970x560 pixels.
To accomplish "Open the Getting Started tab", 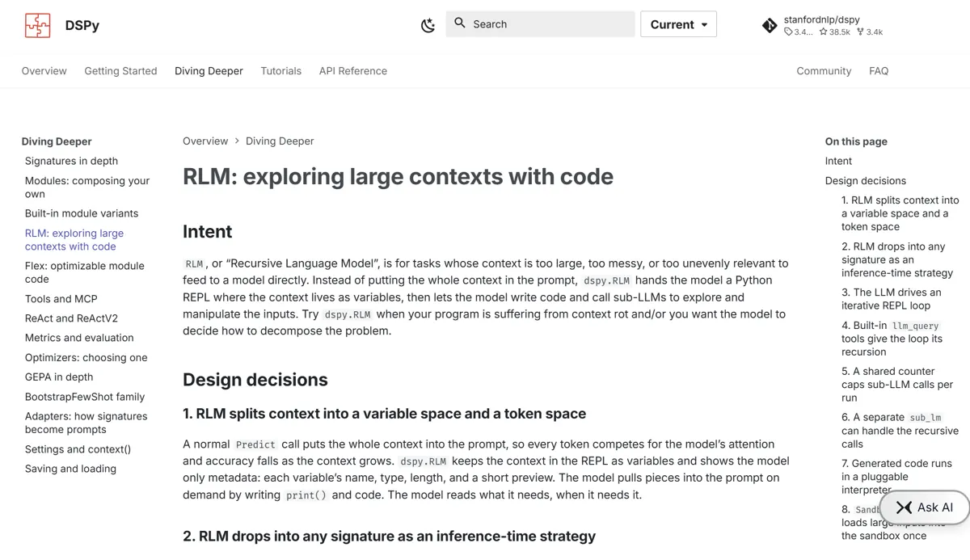I will (120, 71).
